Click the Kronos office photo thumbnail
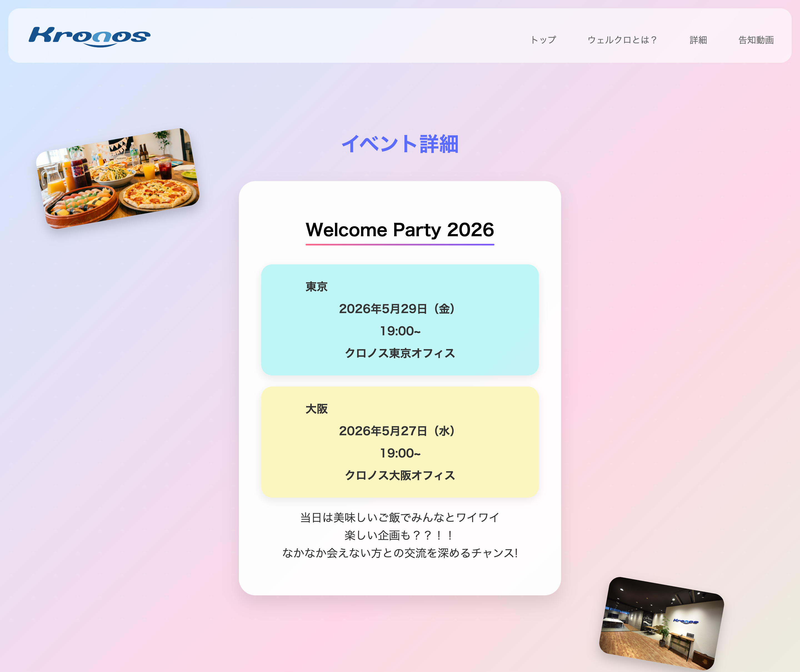Viewport: 800px width, 672px height. pyautogui.click(x=662, y=623)
